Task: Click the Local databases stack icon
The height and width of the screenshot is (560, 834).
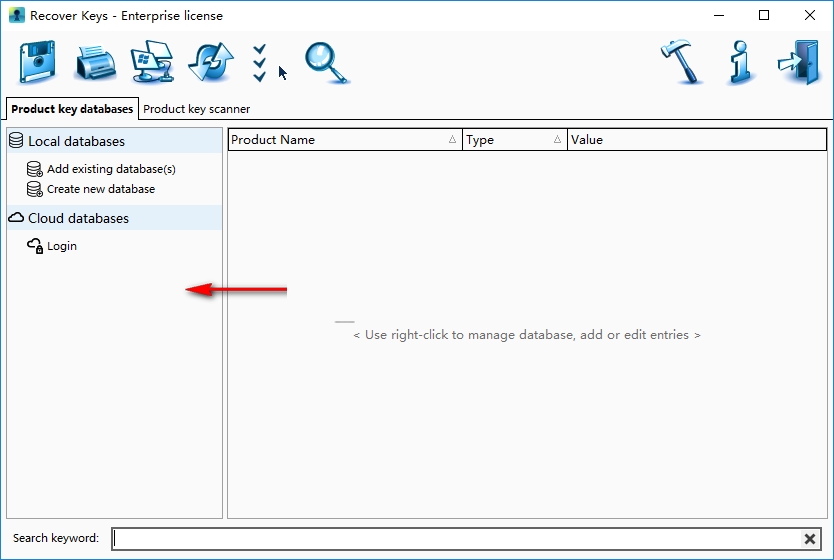Action: tap(16, 140)
